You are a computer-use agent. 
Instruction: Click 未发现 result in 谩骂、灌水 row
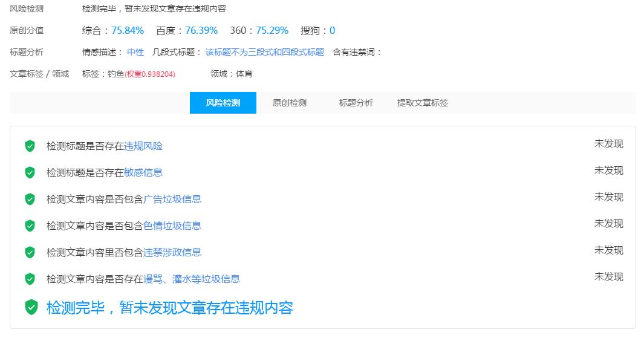[x=609, y=277]
